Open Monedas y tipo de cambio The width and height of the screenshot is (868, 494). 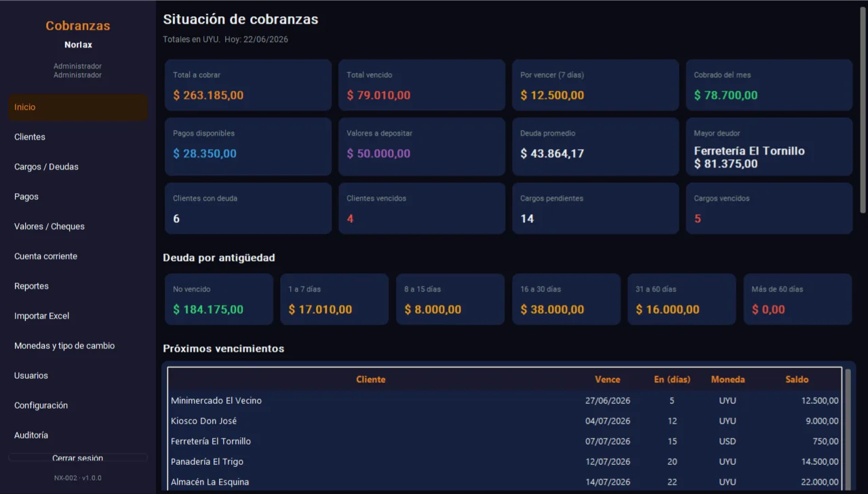tap(78, 346)
